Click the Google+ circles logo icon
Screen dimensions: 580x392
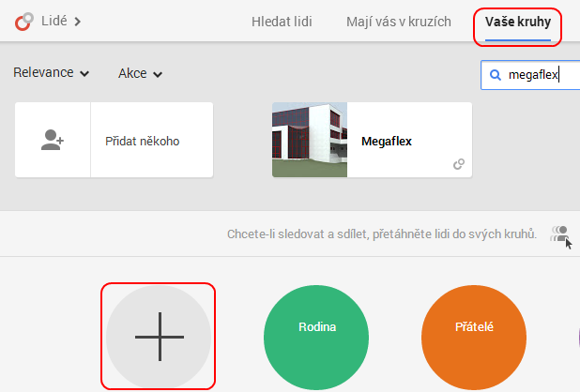[22, 22]
